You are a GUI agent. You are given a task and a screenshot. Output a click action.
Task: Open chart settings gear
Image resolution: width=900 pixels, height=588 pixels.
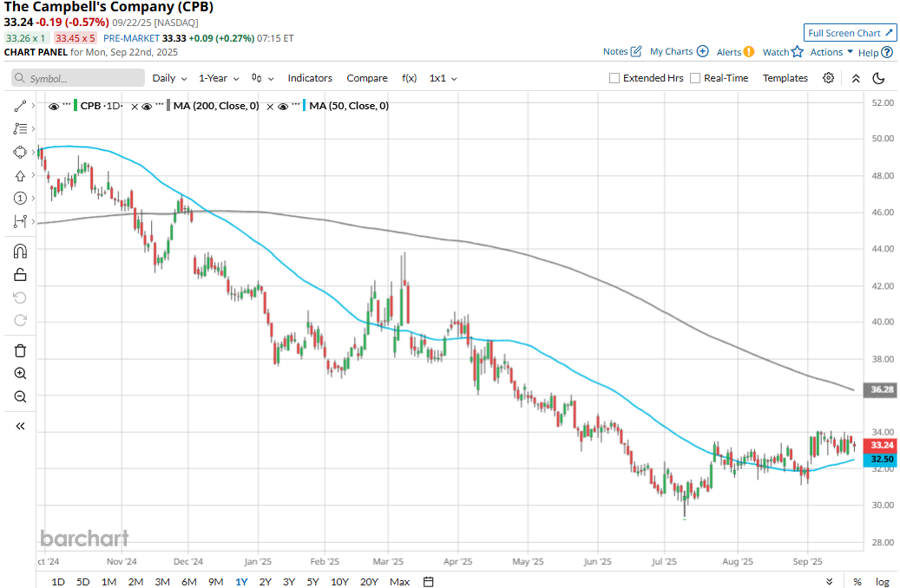coord(828,78)
